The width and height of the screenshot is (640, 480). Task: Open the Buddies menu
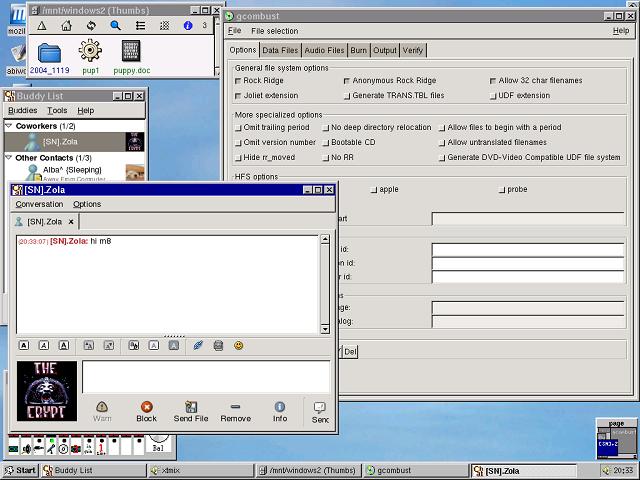click(22, 110)
